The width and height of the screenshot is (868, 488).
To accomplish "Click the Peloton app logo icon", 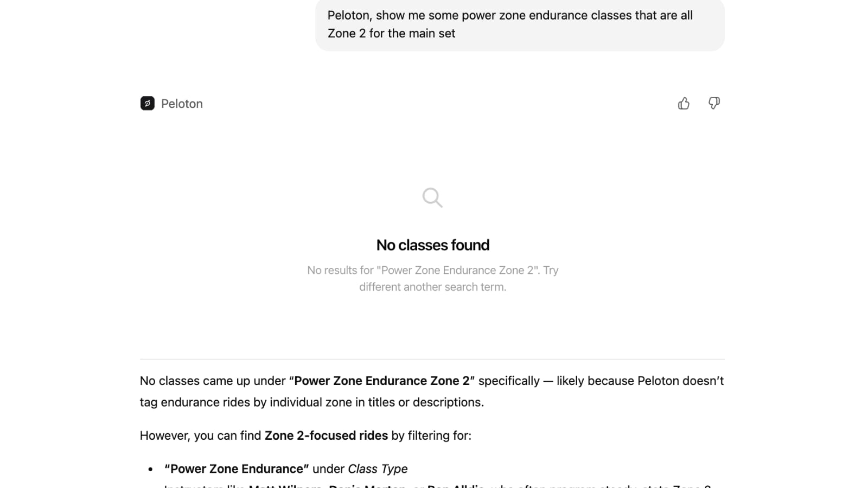I will 147,104.
